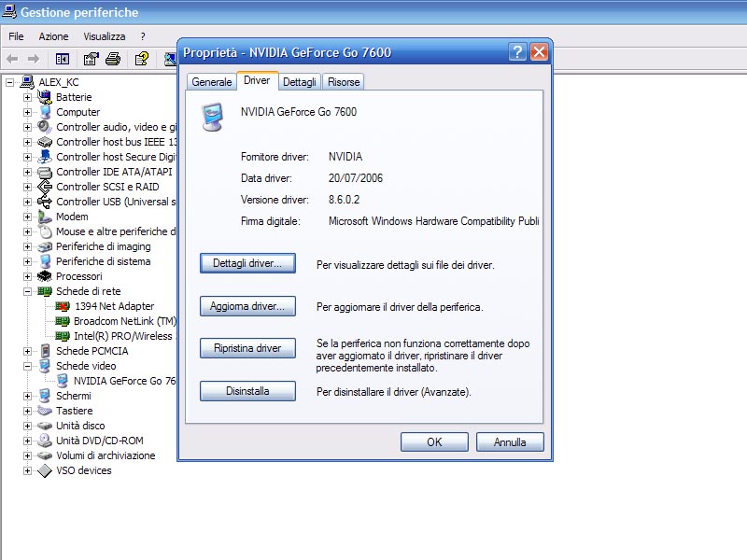Click the Schede PCMCIA icon
Viewport: 747px width, 560px height.
(x=45, y=351)
